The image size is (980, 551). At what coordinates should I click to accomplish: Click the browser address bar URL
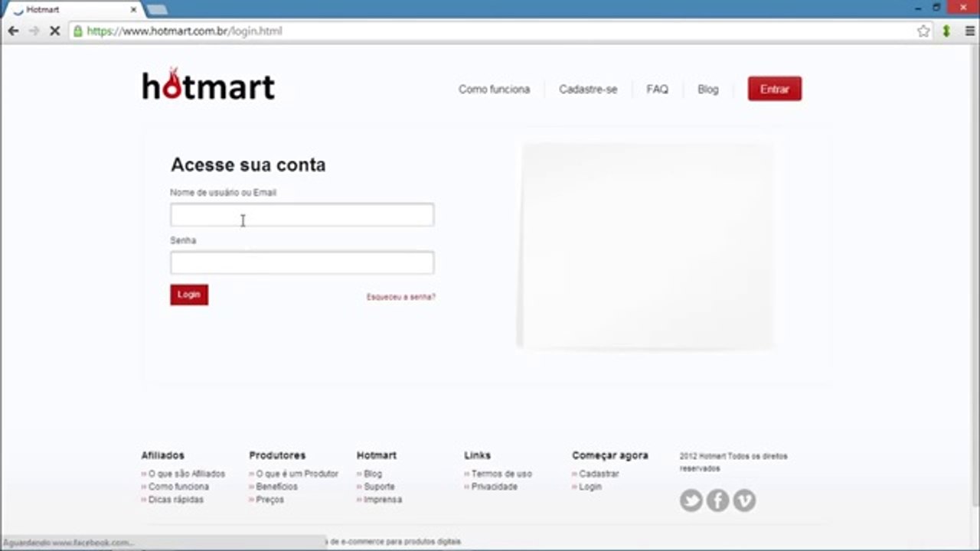coord(184,31)
